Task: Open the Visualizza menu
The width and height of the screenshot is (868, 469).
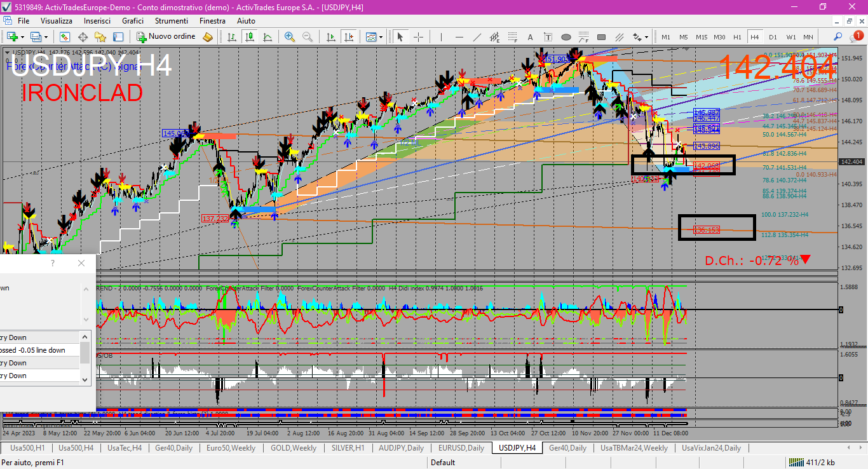Action: click(x=57, y=21)
